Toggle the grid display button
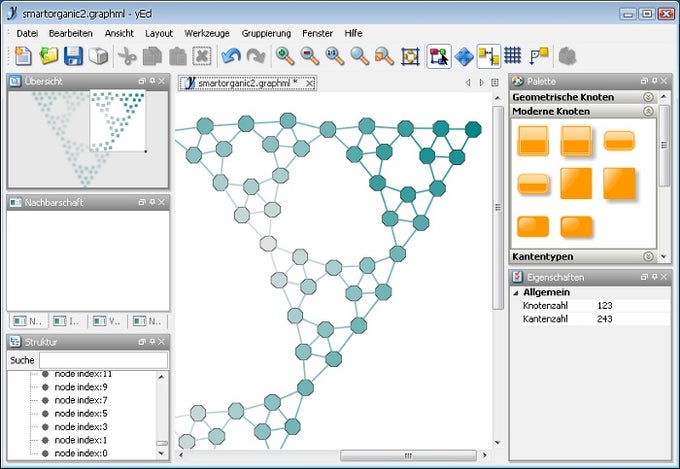 pyautogui.click(x=513, y=56)
